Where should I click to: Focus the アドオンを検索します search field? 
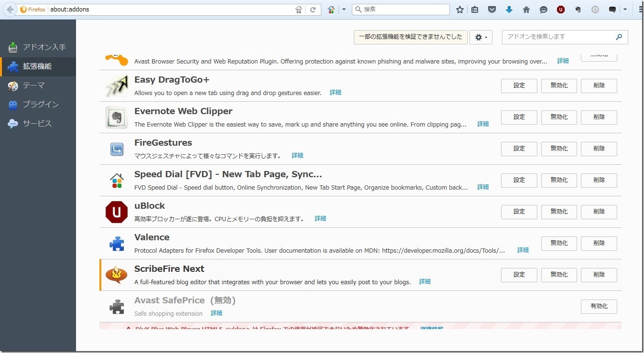coord(565,37)
